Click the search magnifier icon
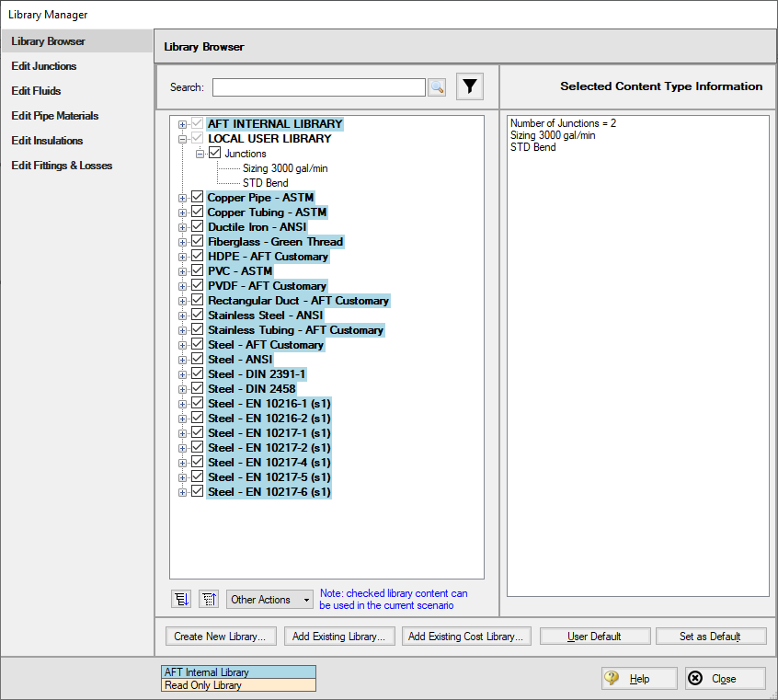 (x=438, y=86)
